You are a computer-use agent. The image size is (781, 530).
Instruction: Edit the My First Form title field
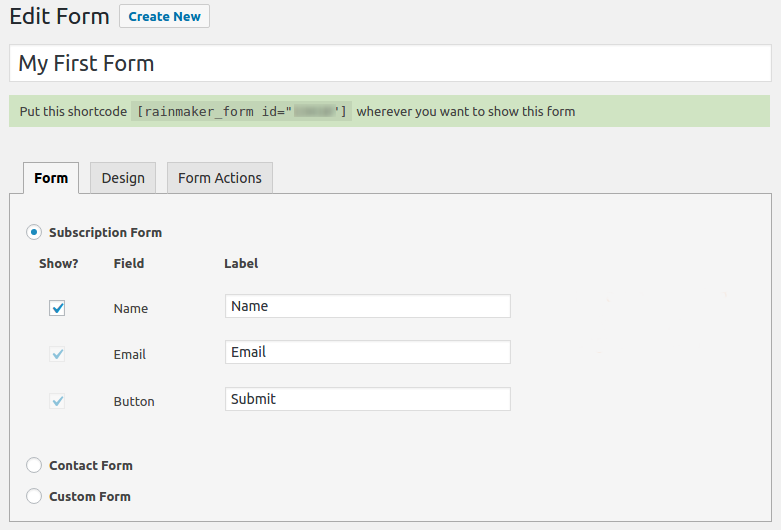(x=390, y=64)
